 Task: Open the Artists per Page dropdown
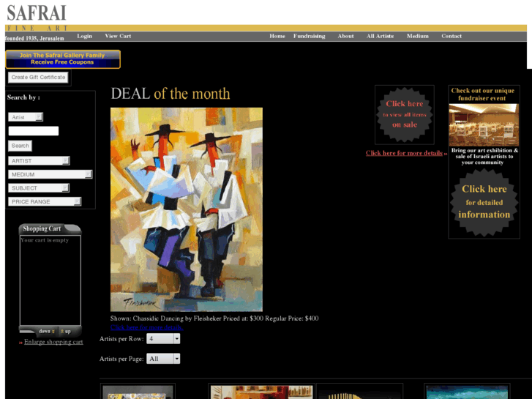coord(163,359)
